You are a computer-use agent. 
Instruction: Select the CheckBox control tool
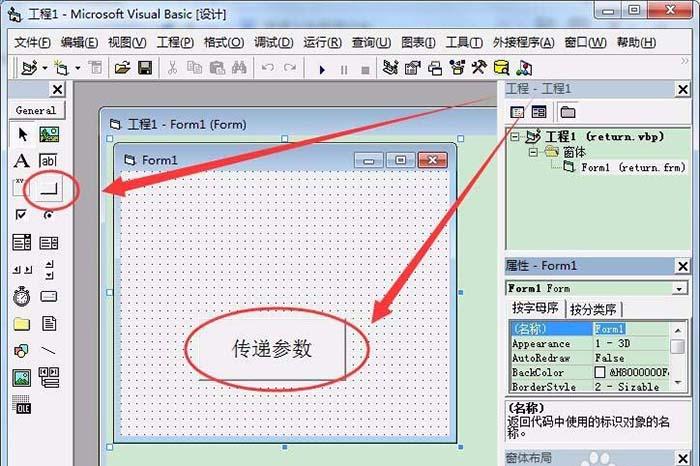[21, 215]
